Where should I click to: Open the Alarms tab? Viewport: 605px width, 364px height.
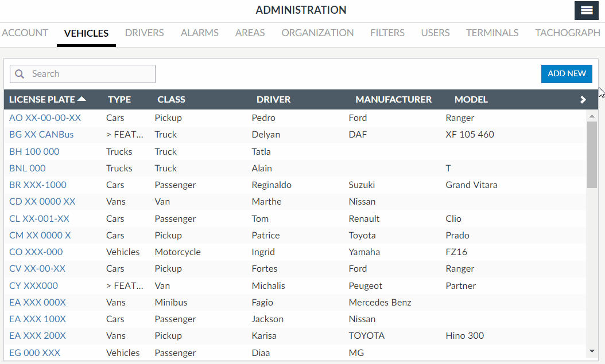click(x=199, y=33)
